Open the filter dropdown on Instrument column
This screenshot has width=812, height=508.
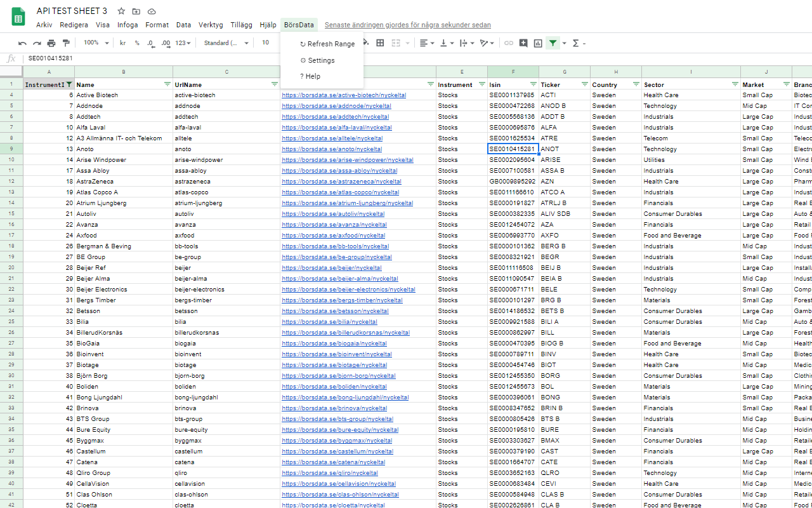(x=482, y=84)
